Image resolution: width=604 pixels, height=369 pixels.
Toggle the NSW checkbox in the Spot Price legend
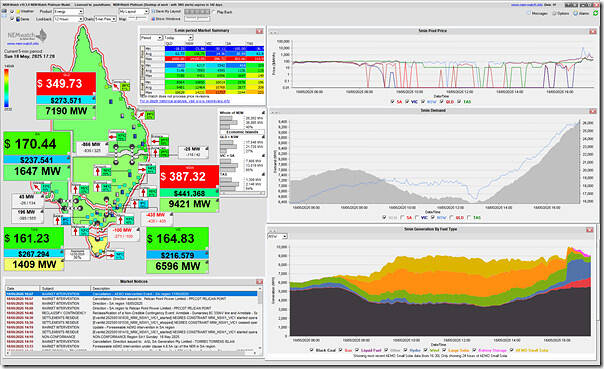(x=423, y=102)
